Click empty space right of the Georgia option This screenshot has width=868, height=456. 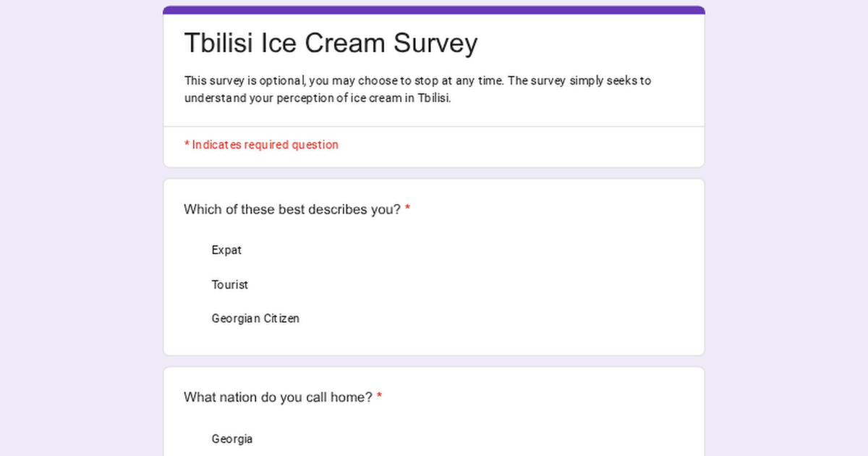point(470,439)
